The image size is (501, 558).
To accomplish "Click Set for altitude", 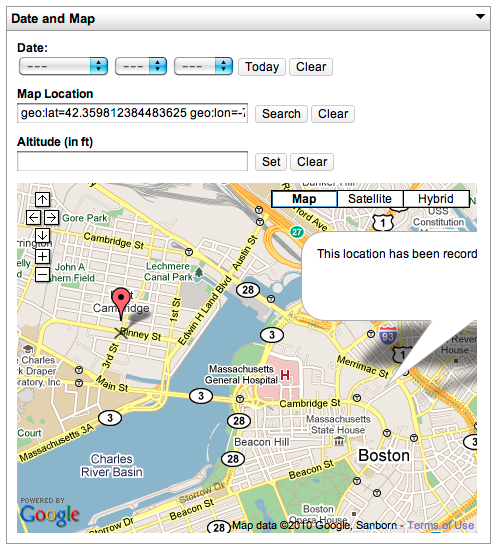I will pyautogui.click(x=271, y=162).
